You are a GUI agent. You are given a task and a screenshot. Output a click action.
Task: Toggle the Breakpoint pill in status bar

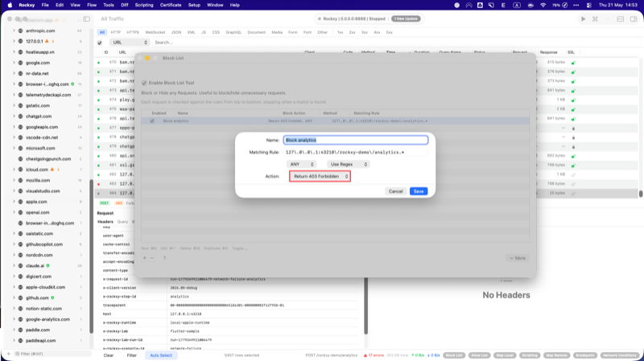[585, 355]
